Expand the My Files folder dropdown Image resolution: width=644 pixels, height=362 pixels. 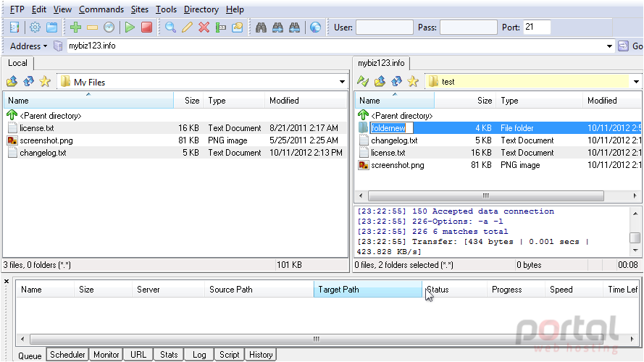pyautogui.click(x=342, y=82)
